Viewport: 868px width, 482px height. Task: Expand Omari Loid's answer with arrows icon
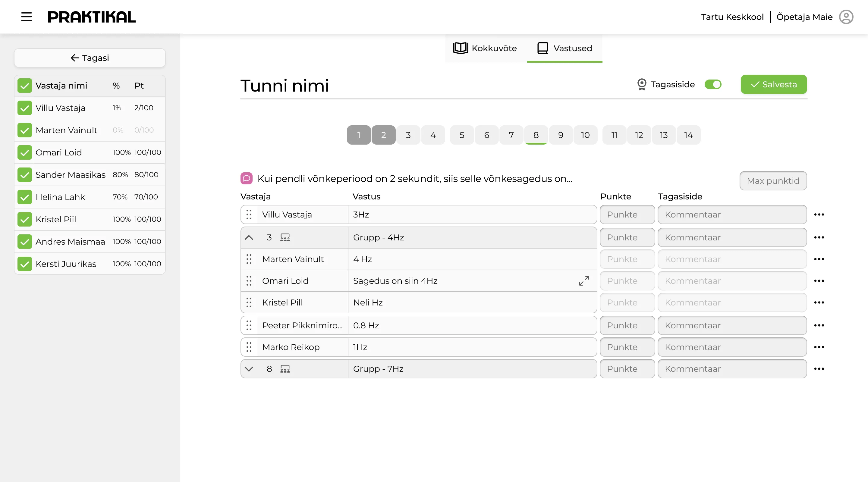point(584,280)
